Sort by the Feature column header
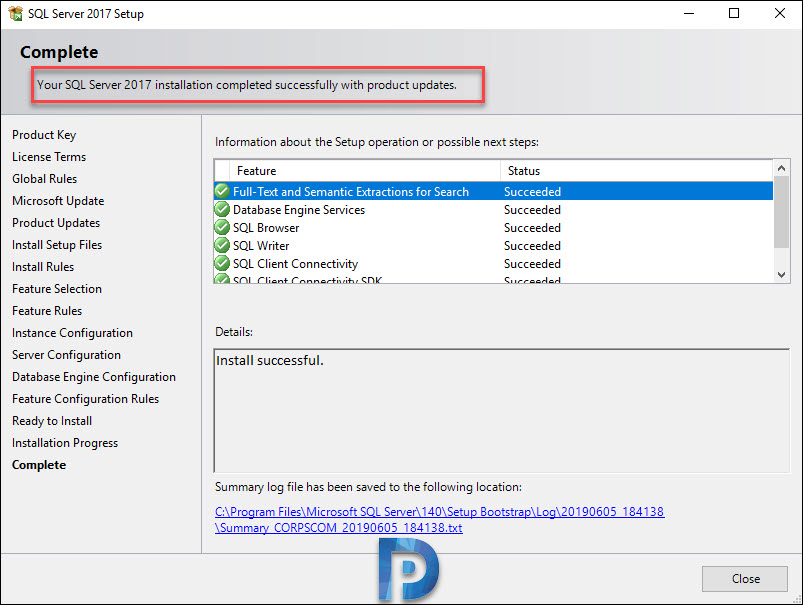The width and height of the screenshot is (803, 605). click(x=365, y=171)
